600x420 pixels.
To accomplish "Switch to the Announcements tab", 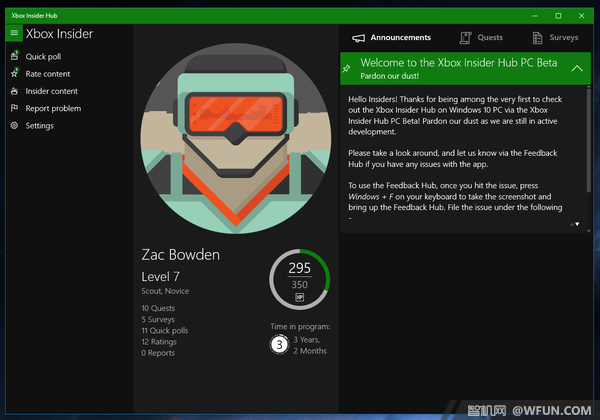I will click(391, 37).
